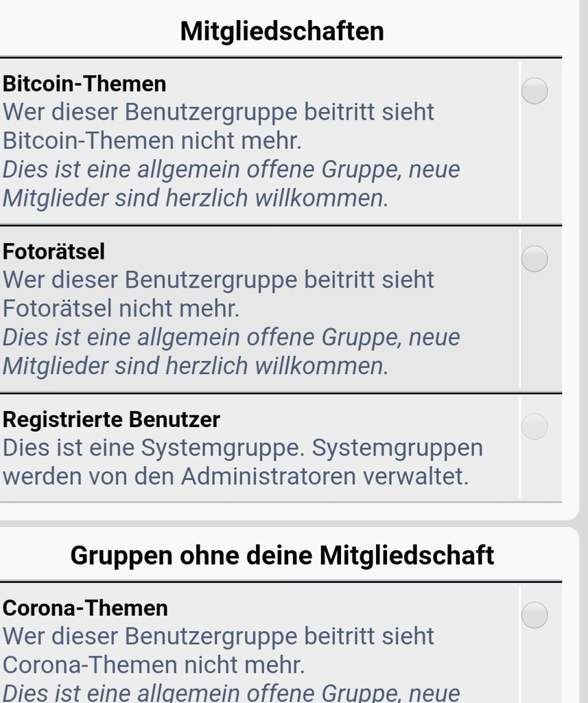Select the Fotorätsel group radio button
This screenshot has width=588, height=703.
534,258
